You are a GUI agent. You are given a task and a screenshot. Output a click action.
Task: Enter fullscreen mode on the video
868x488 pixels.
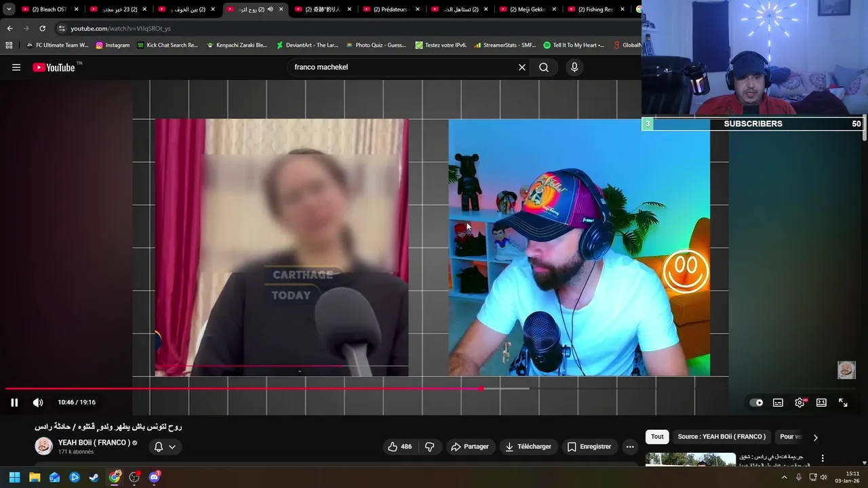tap(843, 403)
